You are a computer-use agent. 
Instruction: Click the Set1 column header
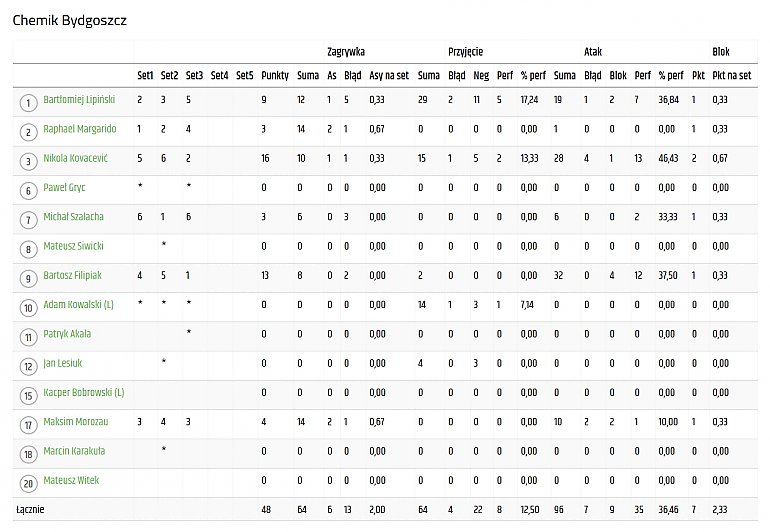pos(145,76)
